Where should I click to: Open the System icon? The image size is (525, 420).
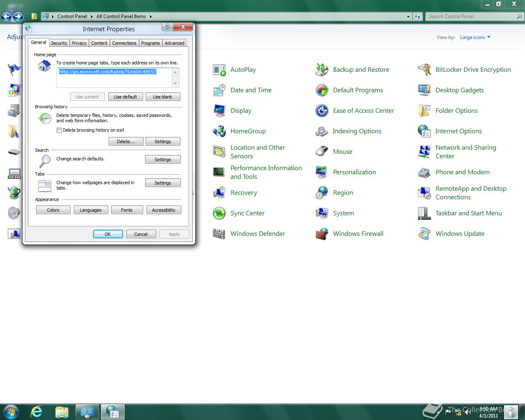point(322,214)
